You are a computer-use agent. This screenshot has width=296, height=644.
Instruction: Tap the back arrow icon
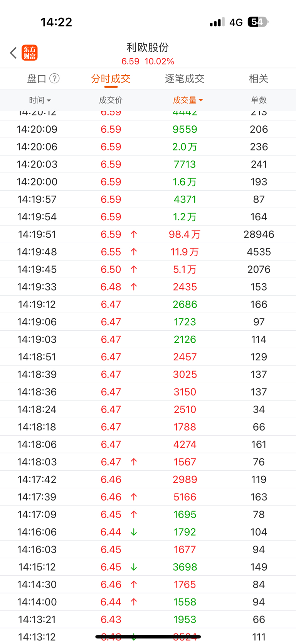[13, 53]
